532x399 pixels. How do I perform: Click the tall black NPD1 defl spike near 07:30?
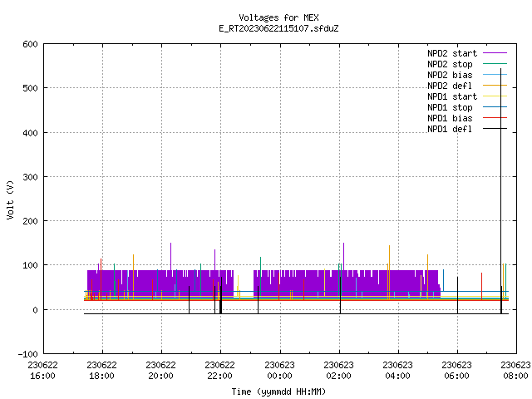[500, 190]
